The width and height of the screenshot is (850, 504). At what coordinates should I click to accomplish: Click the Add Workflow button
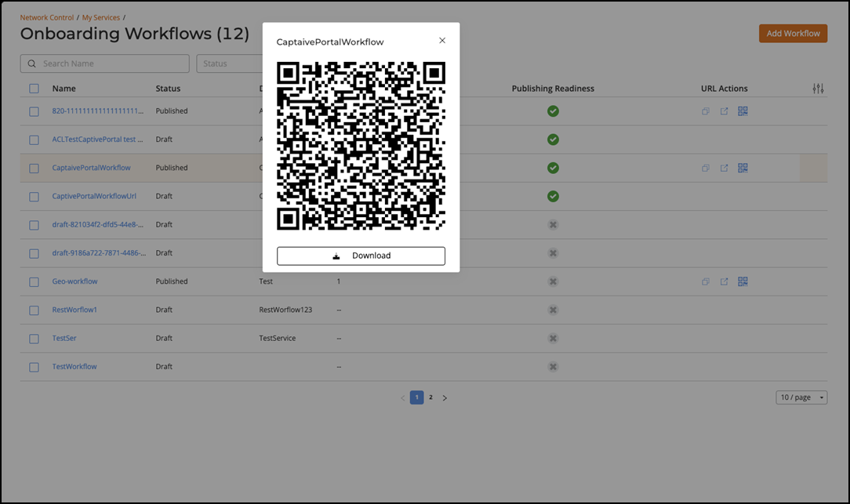793,34
